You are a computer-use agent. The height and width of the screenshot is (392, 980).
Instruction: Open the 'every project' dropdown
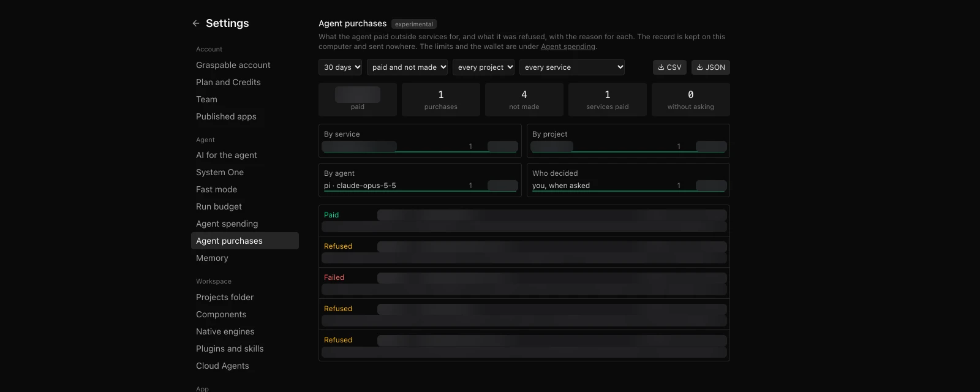tap(483, 67)
